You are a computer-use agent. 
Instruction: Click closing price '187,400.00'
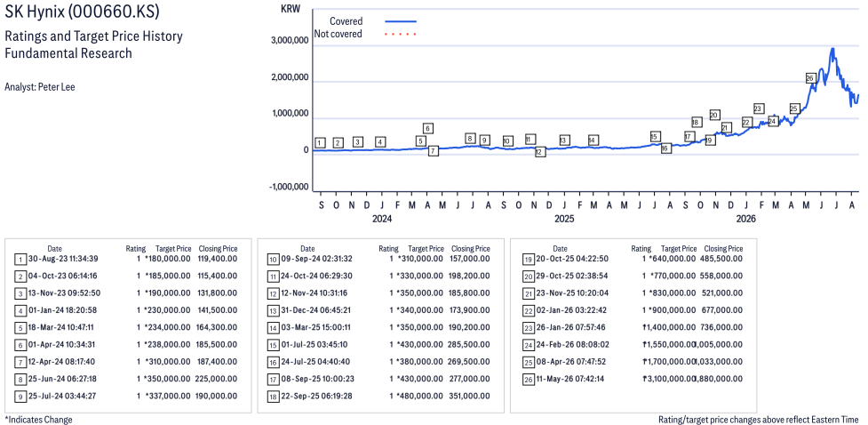coord(217,362)
